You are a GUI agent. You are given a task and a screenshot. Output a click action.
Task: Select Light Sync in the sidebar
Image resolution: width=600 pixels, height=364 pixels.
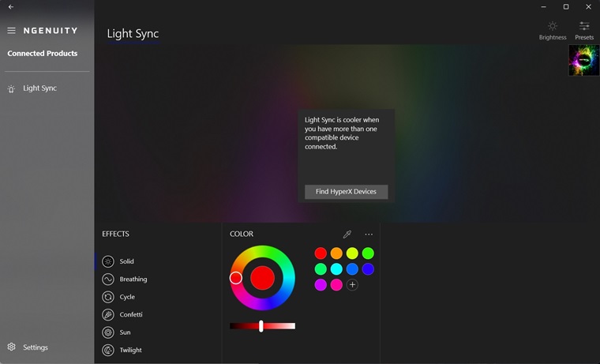tap(39, 88)
